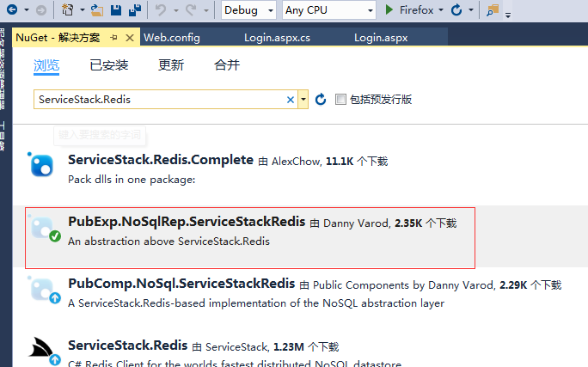
Task: Click the Navigate Forward arrow icon
Action: [41, 10]
